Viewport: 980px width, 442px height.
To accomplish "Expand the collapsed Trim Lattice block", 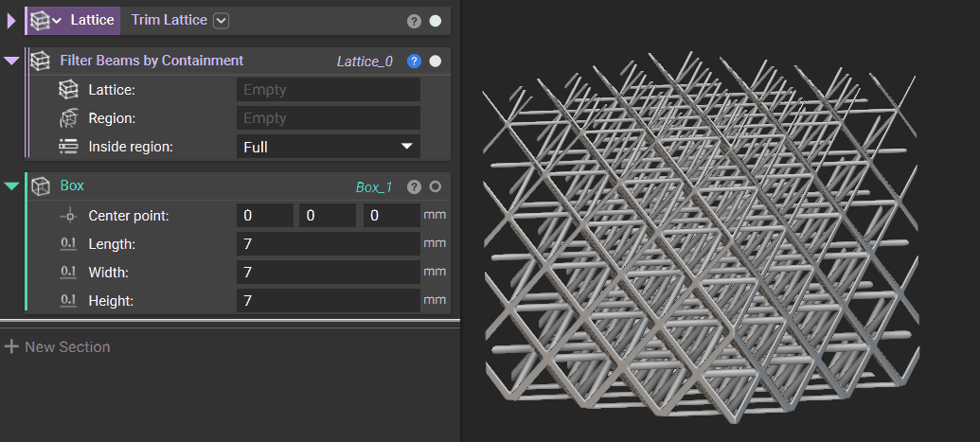I will click(11, 20).
